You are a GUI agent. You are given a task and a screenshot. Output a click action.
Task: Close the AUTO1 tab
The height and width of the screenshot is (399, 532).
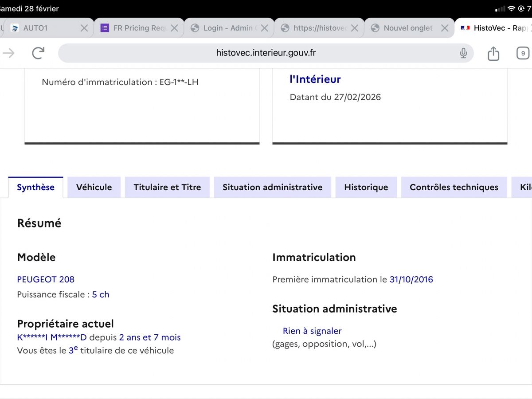point(84,28)
